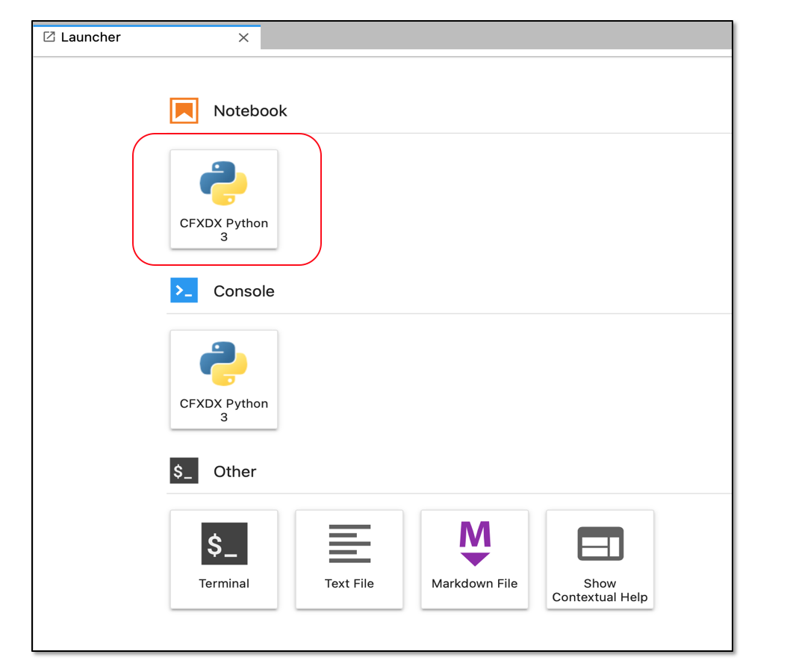Click the Other section terminal icon
Image resolution: width=787 pixels, height=672 pixels.
tap(184, 470)
